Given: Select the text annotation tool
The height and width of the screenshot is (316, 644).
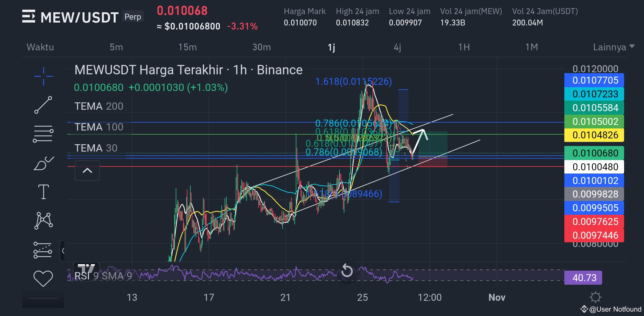Looking at the screenshot, I should coord(43,192).
